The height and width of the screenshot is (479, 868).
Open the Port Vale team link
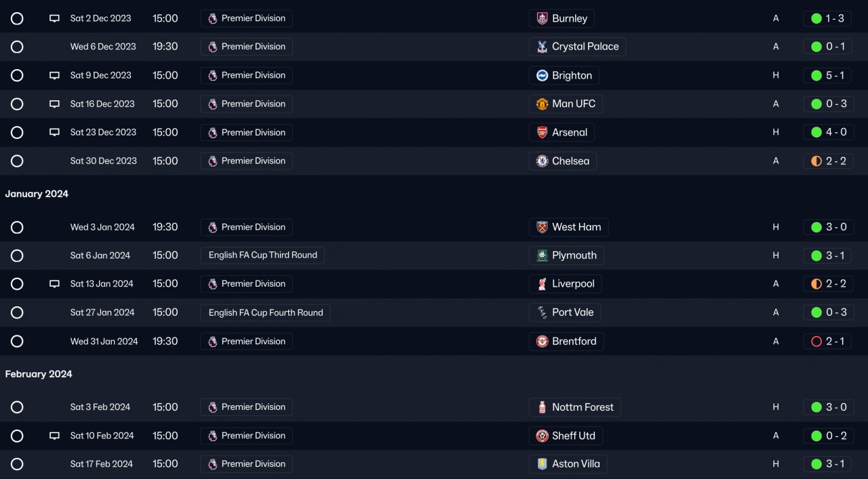[565, 312]
